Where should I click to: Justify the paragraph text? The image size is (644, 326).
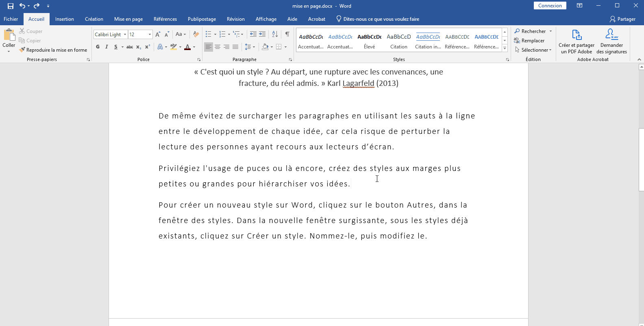(x=235, y=47)
